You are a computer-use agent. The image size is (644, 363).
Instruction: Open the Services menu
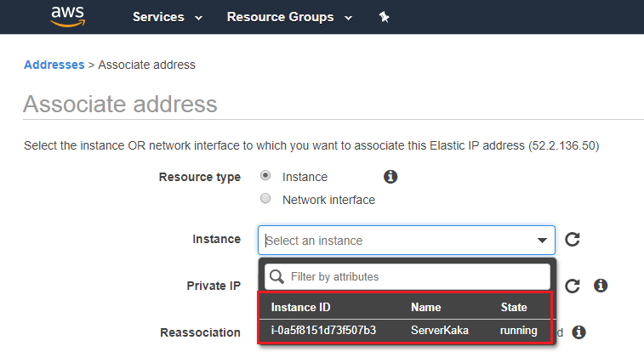(x=168, y=17)
